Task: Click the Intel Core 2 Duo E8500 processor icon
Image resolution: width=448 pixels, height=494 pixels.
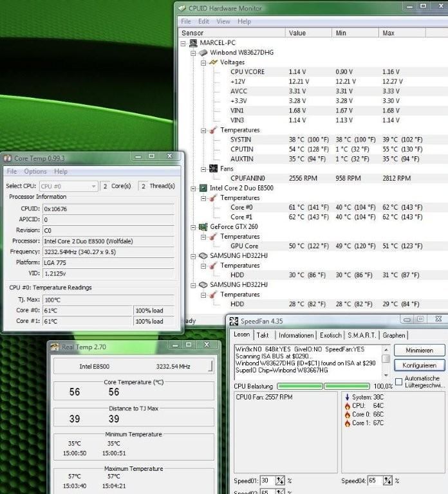Action: click(203, 188)
